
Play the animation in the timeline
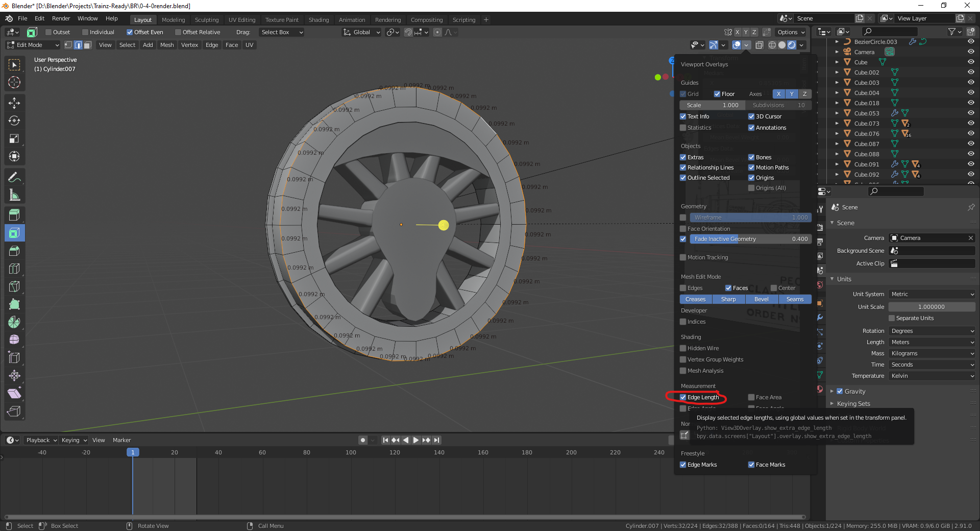tap(415, 440)
